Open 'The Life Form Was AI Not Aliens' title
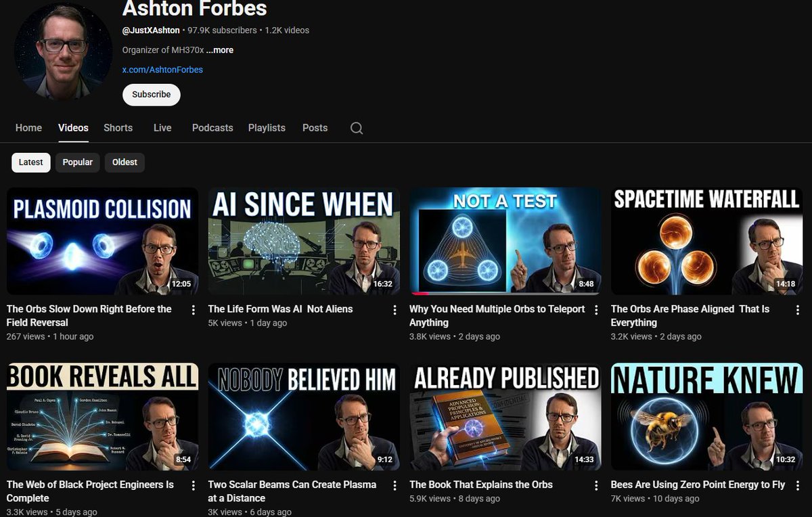 pyautogui.click(x=280, y=309)
